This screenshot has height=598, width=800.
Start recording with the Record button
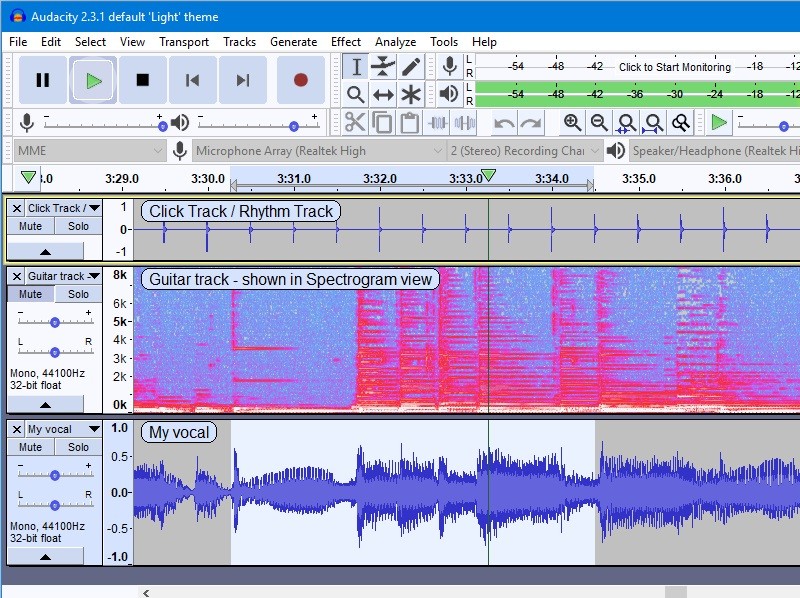[x=301, y=80]
